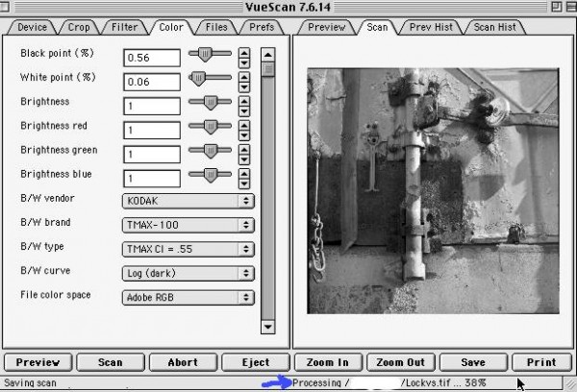The width and height of the screenshot is (577, 392).
Task: Open the Crop tab
Action: click(x=79, y=27)
